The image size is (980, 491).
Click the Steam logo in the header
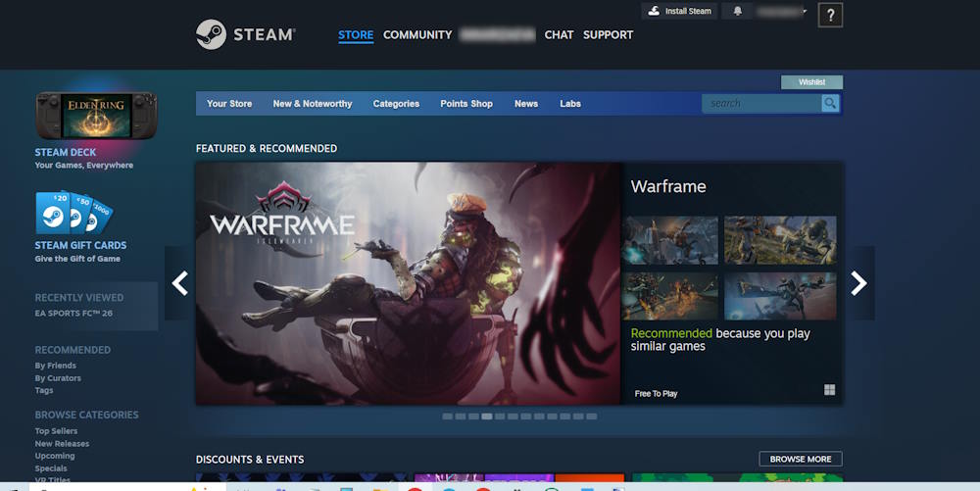point(245,34)
